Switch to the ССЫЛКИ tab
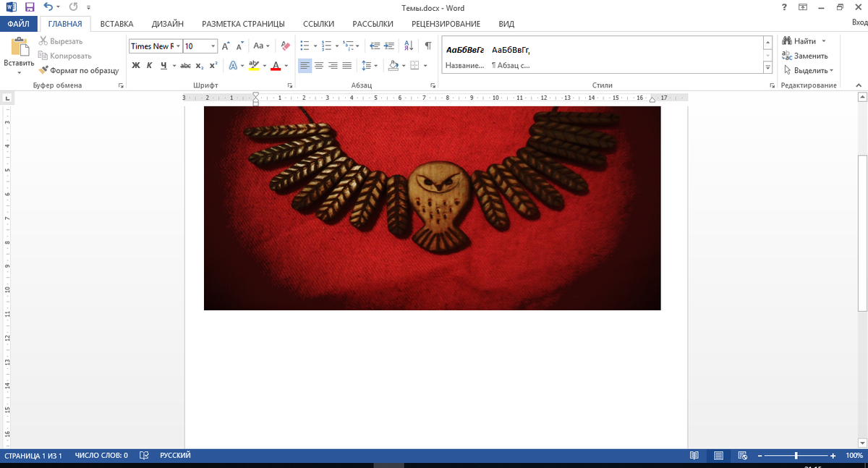Screen dimensions: 868x468 (317, 24)
